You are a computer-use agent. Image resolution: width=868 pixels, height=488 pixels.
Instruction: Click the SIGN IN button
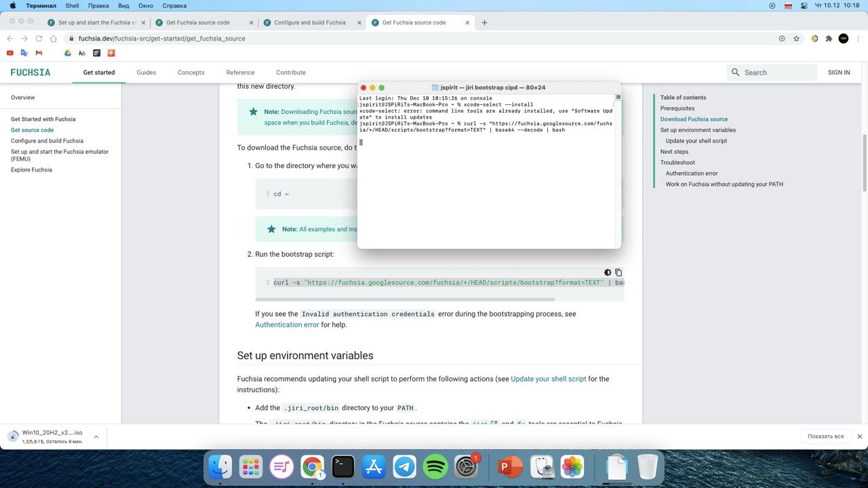click(839, 73)
